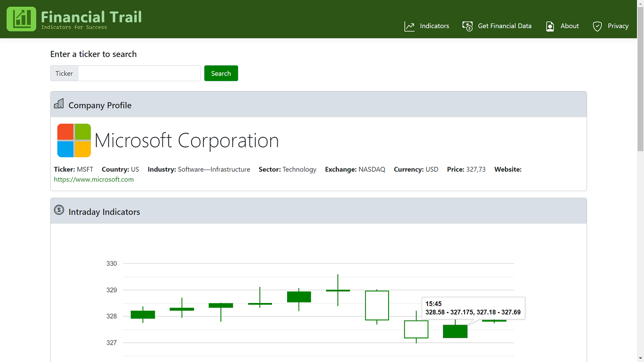Screen dimensions: 644x362
Task: Select the first green candle on the chart
Action: [x=142, y=315]
